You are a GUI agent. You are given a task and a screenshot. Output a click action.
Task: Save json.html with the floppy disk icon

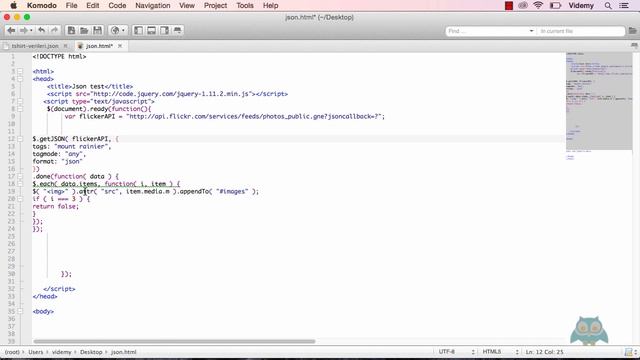(97, 31)
